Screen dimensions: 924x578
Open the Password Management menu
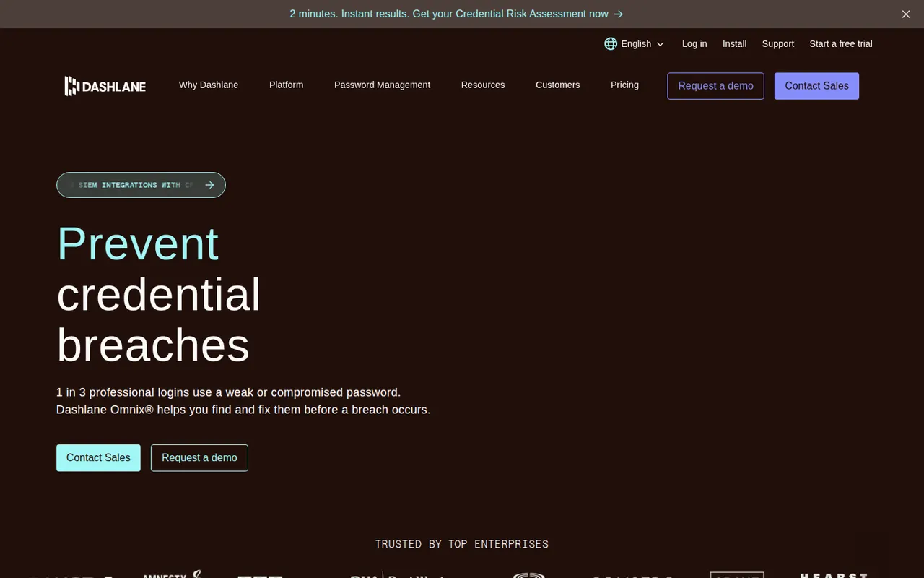[382, 85]
